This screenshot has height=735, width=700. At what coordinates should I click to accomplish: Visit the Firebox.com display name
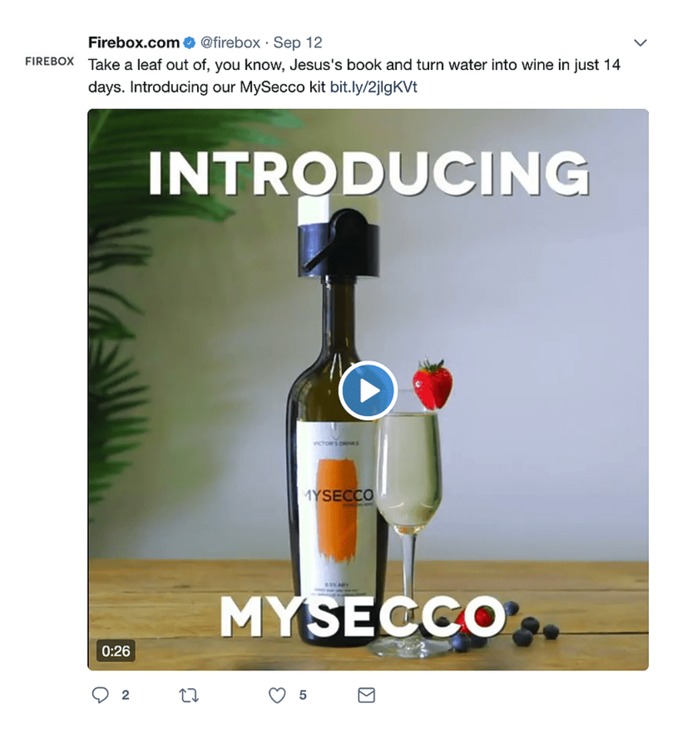click(134, 43)
